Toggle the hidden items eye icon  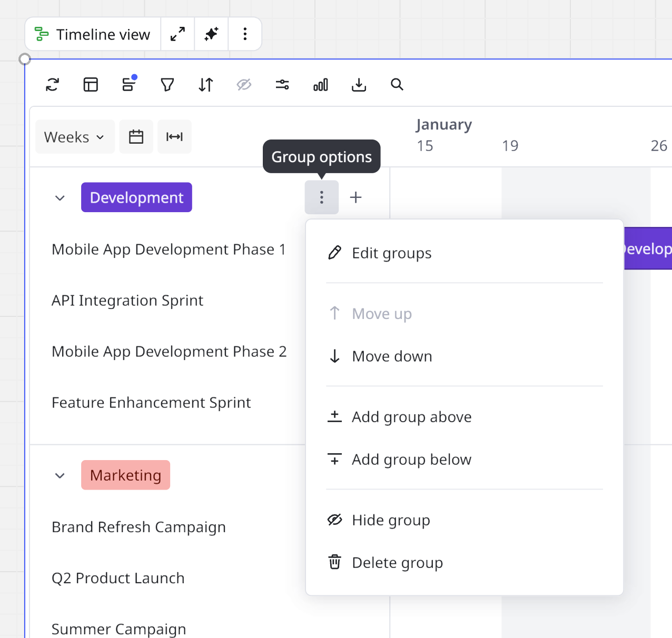click(x=244, y=85)
